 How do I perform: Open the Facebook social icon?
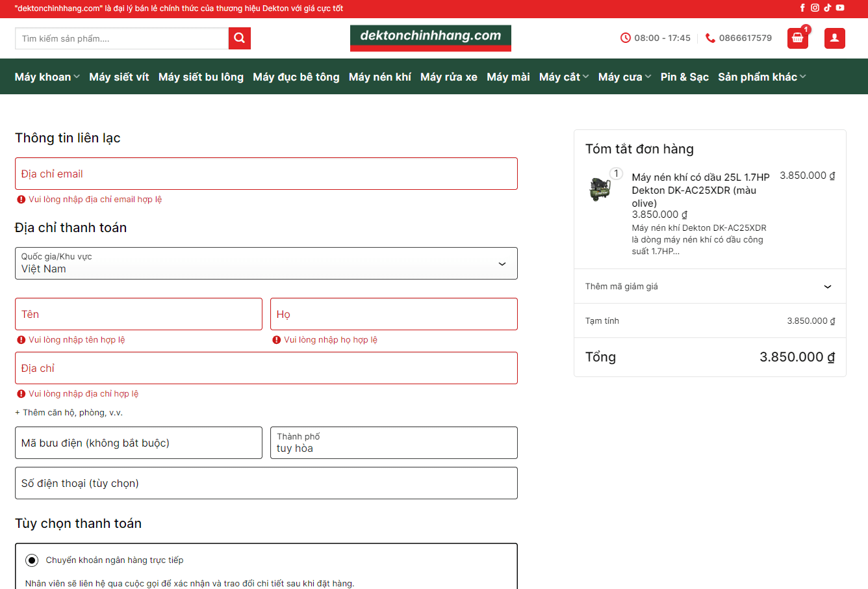(x=802, y=8)
